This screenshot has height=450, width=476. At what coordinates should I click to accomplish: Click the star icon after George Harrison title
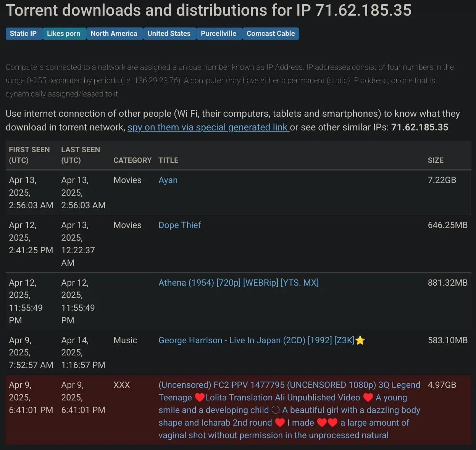(x=360, y=341)
